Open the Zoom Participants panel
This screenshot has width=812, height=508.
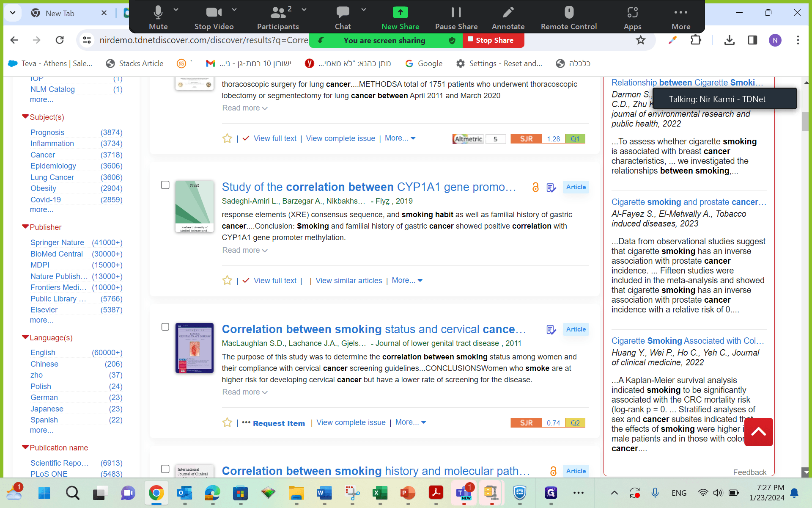278,18
